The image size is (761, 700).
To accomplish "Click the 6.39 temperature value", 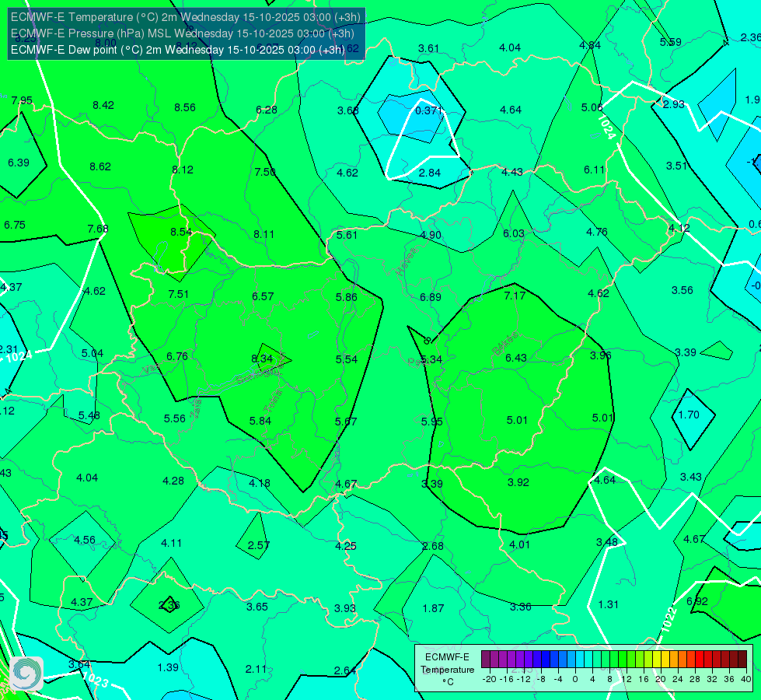I will (x=19, y=163).
